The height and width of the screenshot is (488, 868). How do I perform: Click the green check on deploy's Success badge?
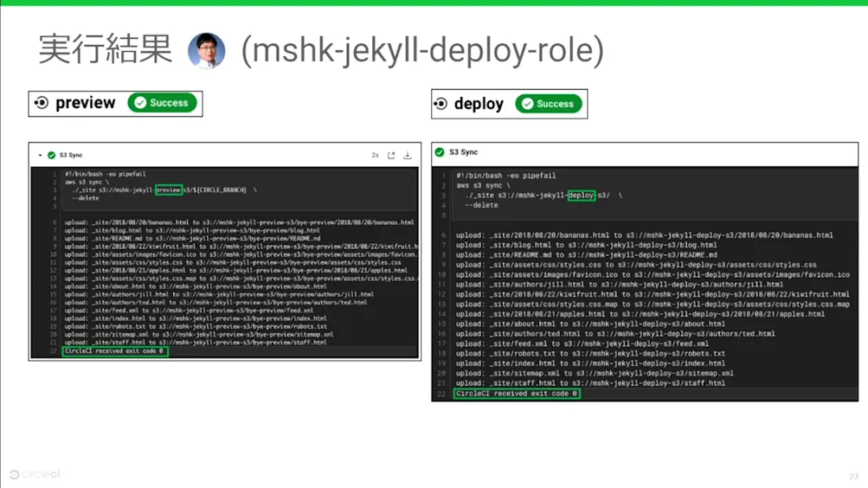click(528, 104)
